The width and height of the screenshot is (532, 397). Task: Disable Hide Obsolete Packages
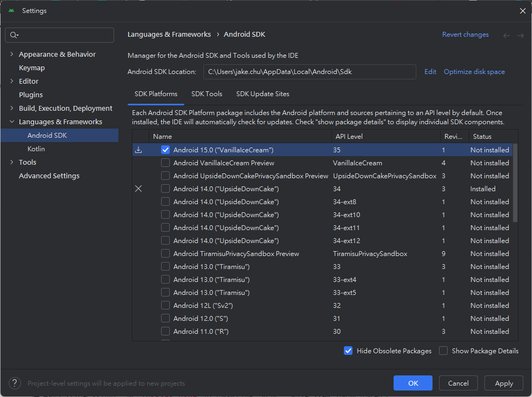[348, 351]
